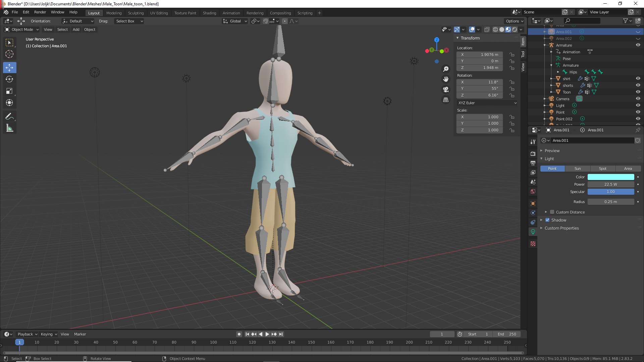Open the Render menu
The image size is (644, 362).
pyautogui.click(x=40, y=12)
